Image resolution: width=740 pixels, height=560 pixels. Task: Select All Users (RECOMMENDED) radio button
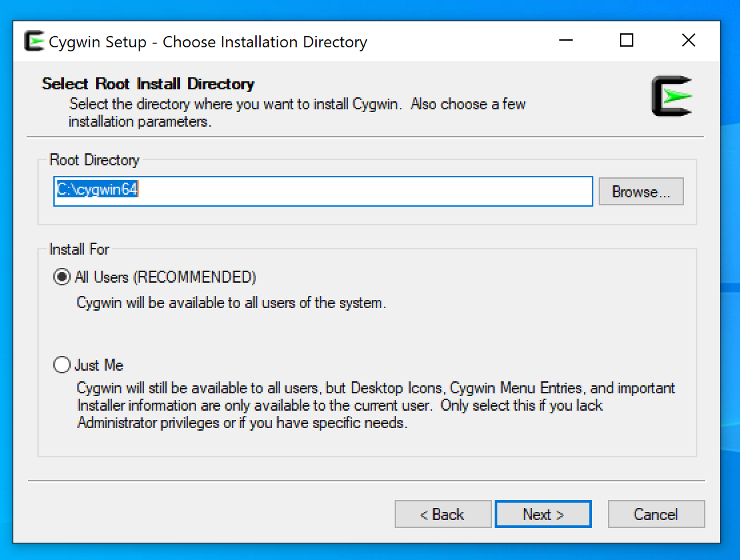point(62,277)
